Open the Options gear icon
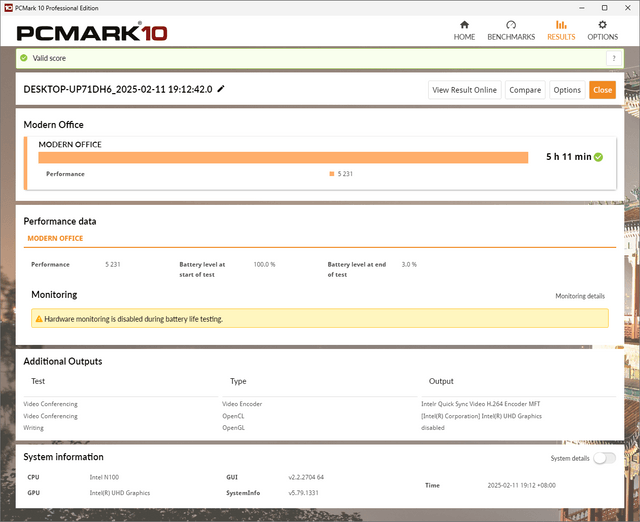This screenshot has height=522, width=640. click(x=602, y=25)
